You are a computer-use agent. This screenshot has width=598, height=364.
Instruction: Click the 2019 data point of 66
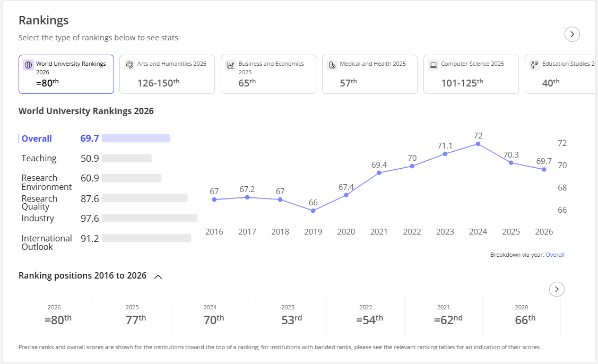tap(313, 211)
